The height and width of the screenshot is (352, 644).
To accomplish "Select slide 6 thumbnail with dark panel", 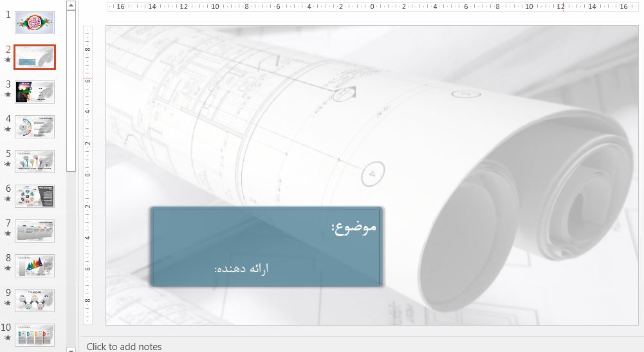I will (x=35, y=196).
